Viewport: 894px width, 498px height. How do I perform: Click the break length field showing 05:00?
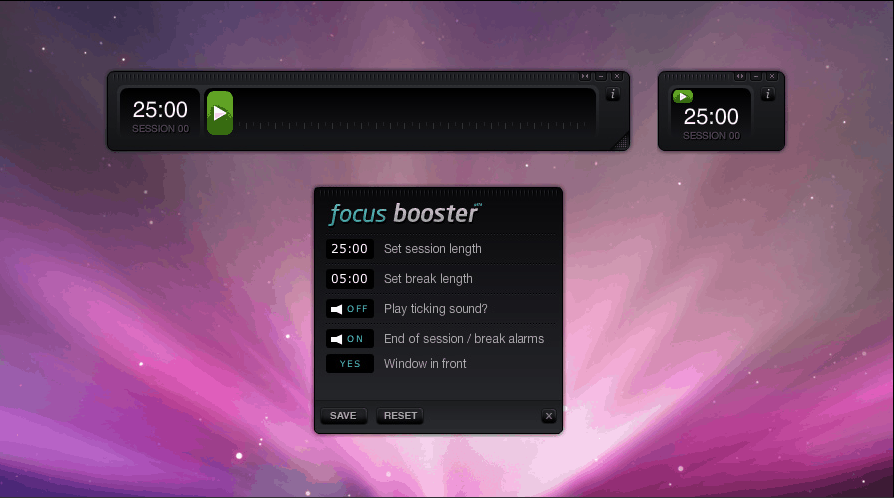click(350, 279)
